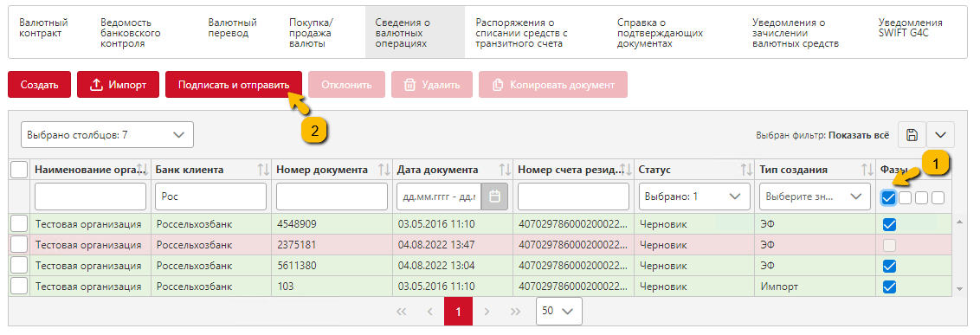980x335 pixels.
Task: Open the page size dropdown showing 50
Action: (558, 311)
